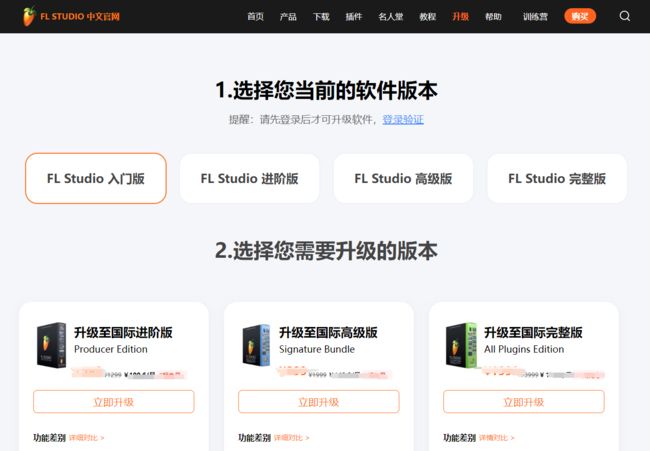Click 立即升级 under Signature Bundle
The width and height of the screenshot is (650, 451).
[x=319, y=402]
